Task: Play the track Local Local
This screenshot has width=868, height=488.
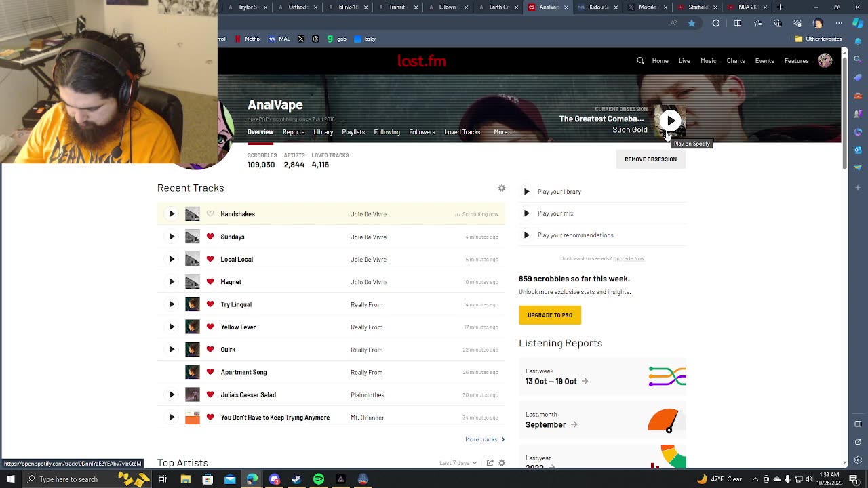Action: (172, 259)
